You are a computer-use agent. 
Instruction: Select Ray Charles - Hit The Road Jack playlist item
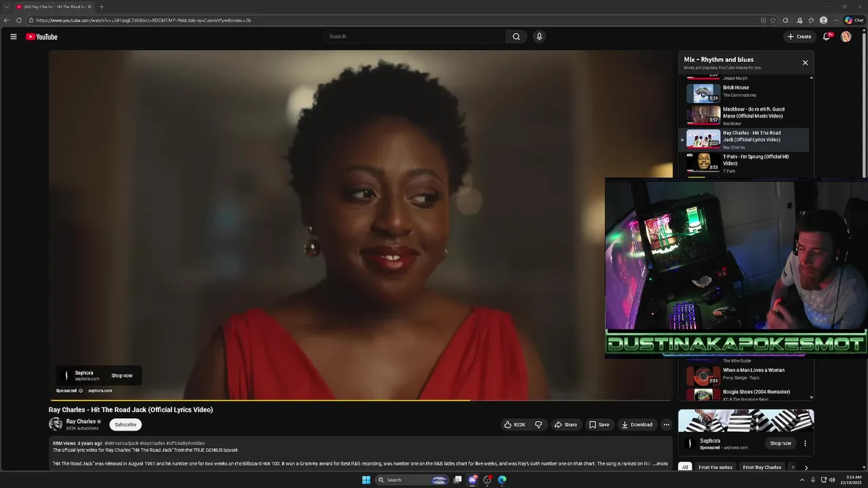pos(744,140)
